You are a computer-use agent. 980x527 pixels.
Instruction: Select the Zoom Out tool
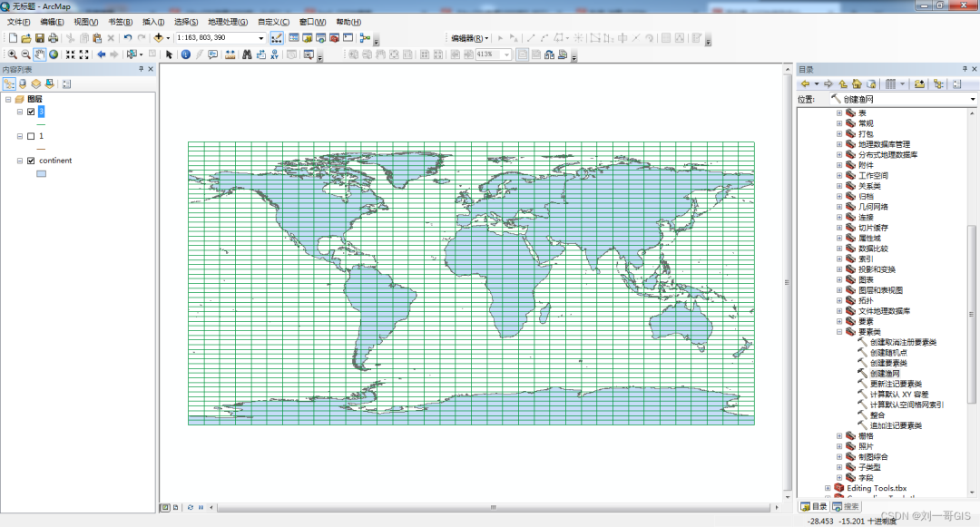click(x=25, y=55)
